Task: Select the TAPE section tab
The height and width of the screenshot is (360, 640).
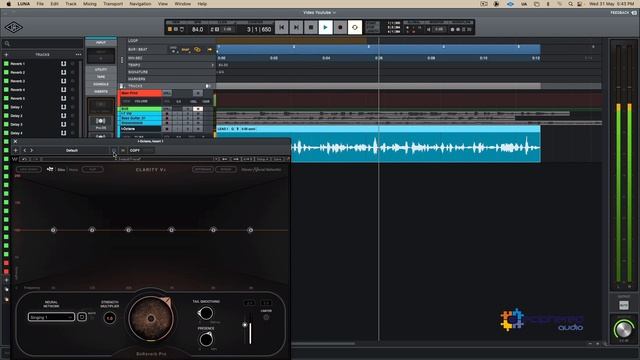Action: 101,77
